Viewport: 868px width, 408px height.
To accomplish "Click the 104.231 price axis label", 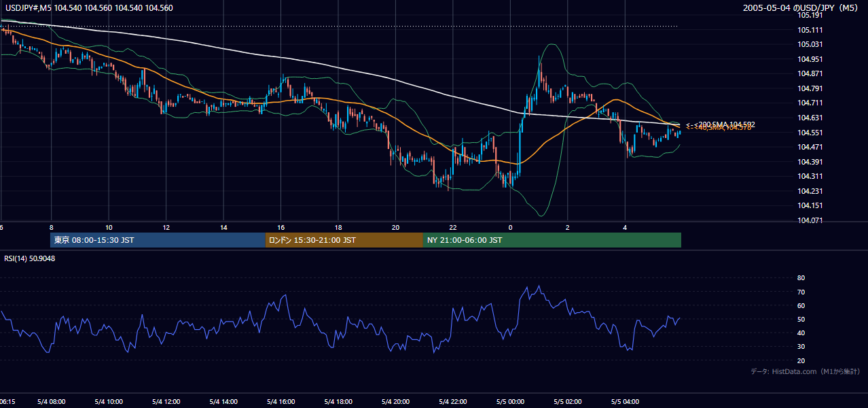I will coord(809,191).
